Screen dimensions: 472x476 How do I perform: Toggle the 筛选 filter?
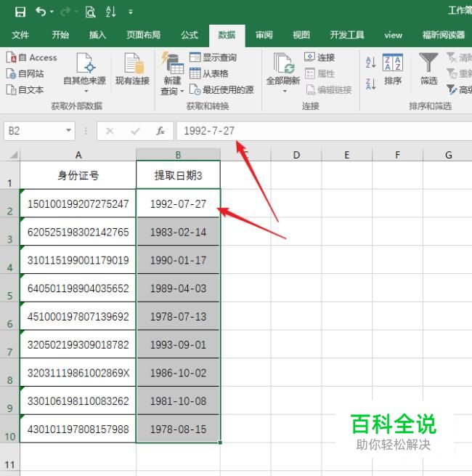coord(428,69)
